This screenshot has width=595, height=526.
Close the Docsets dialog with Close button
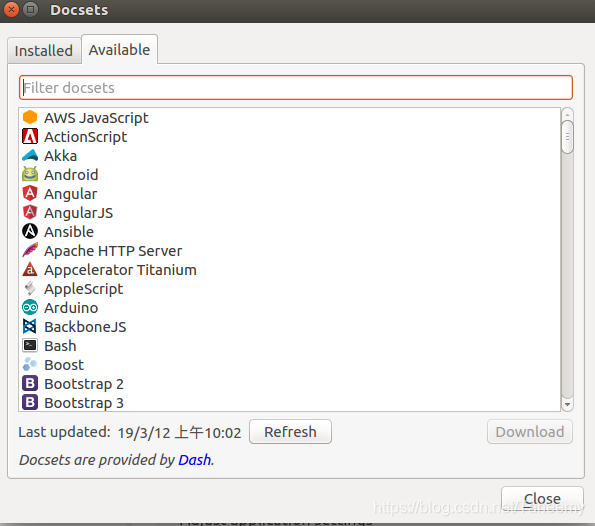coord(542,498)
